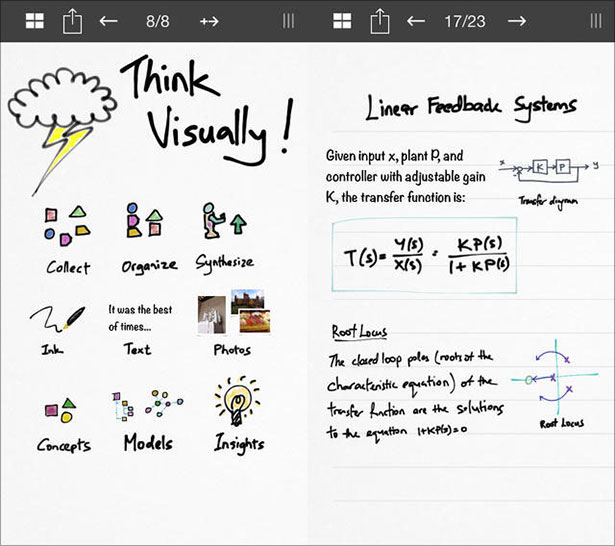Screen dimensions: 615x546
Task: Expand the tool handle on right toolbar
Action: click(x=596, y=20)
